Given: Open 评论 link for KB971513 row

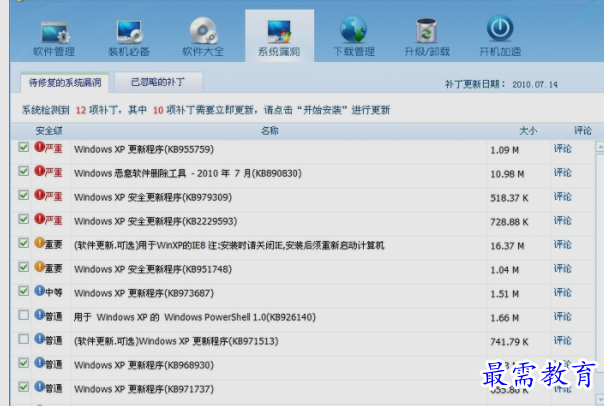Looking at the screenshot, I should click(x=562, y=341).
